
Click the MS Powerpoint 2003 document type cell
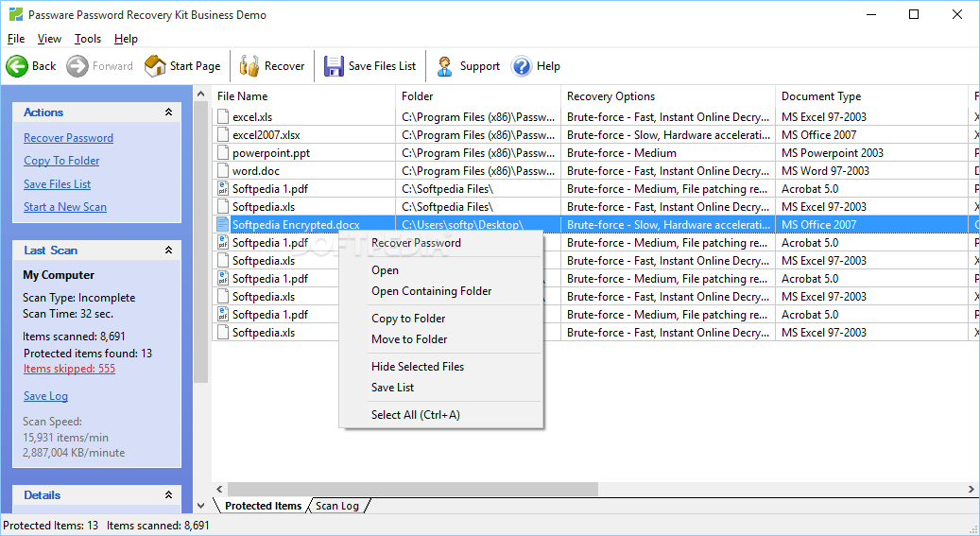coord(872,153)
